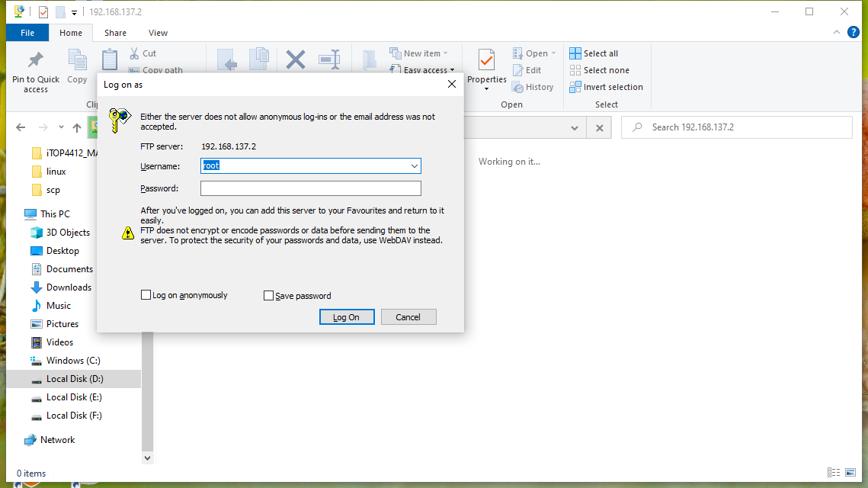This screenshot has height=488, width=868.
Task: Click the Back navigation arrow
Action: pos(21,127)
